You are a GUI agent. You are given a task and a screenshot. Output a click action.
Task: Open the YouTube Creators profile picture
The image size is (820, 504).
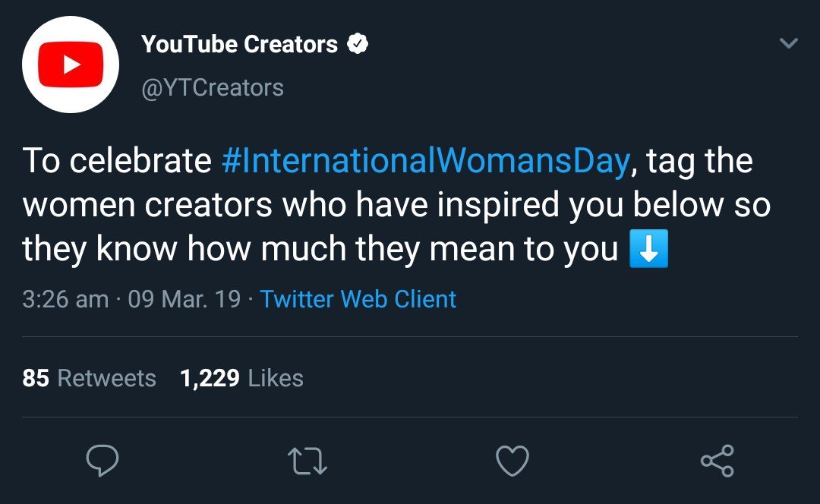(x=71, y=65)
